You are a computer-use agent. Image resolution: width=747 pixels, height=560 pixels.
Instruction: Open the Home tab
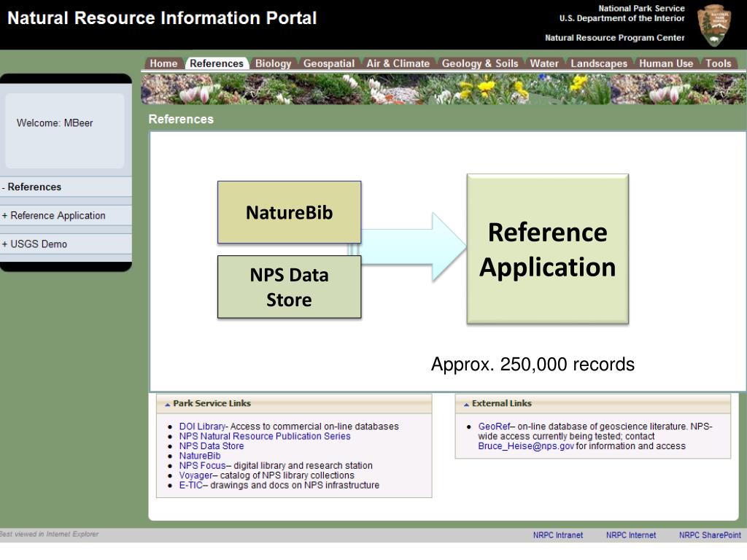pyautogui.click(x=163, y=63)
